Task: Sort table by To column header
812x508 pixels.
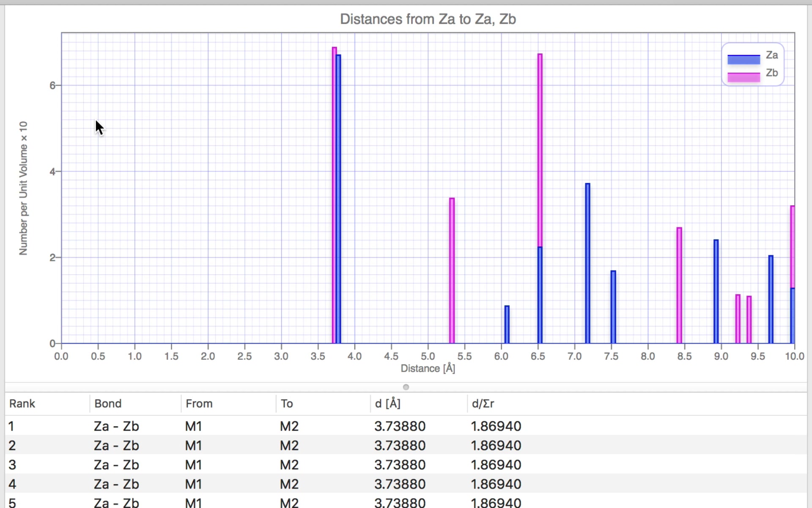Action: click(x=287, y=403)
